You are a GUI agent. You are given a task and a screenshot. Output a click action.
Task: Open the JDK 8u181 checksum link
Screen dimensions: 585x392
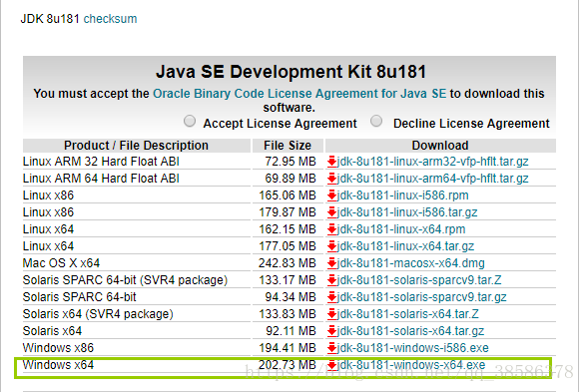(x=110, y=19)
